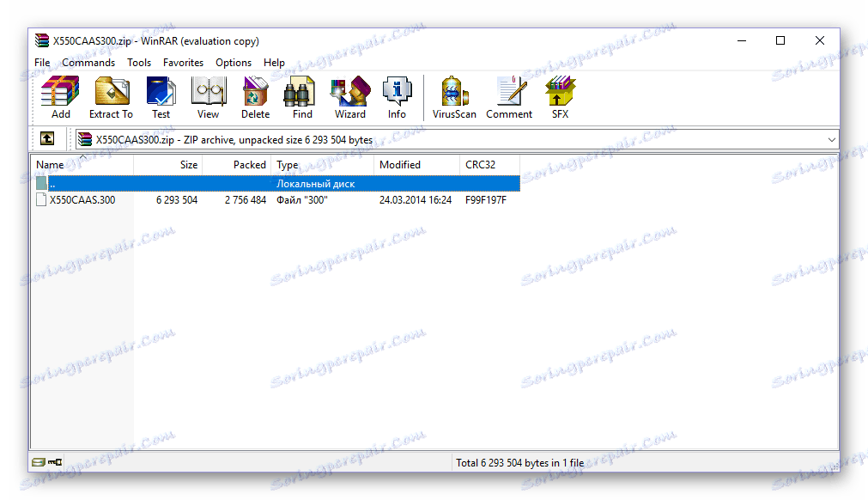This screenshot has width=868, height=500.
Task: Convert archive to SFX
Action: click(561, 97)
